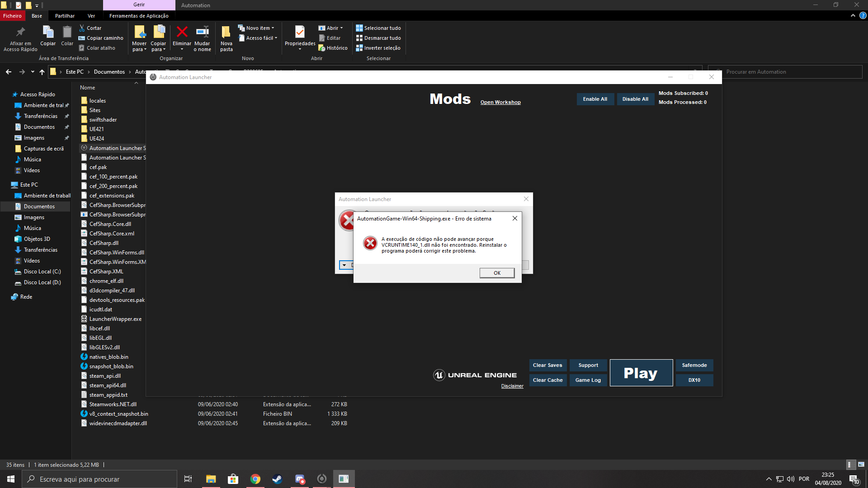Open Steam from the taskbar

(x=277, y=479)
